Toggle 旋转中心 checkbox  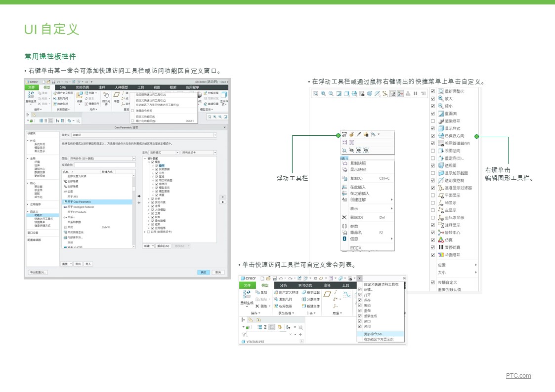pyautogui.click(x=432, y=232)
